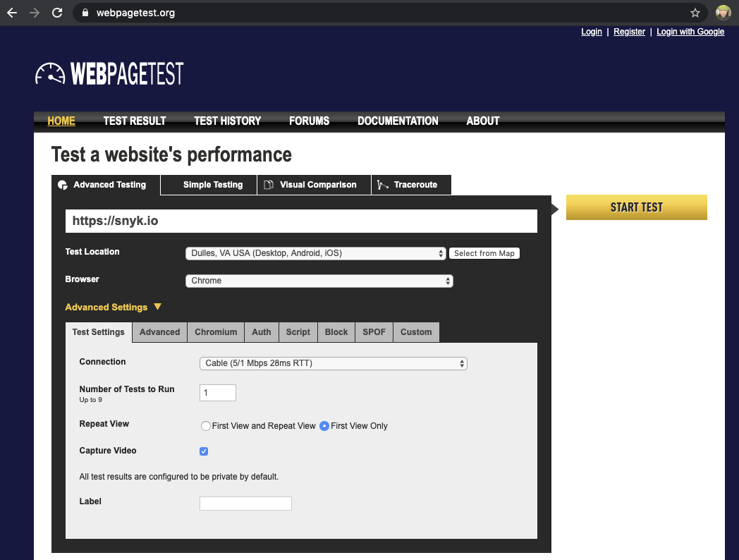Image resolution: width=739 pixels, height=560 pixels.
Task: Open the user profile avatar
Action: [x=723, y=13]
